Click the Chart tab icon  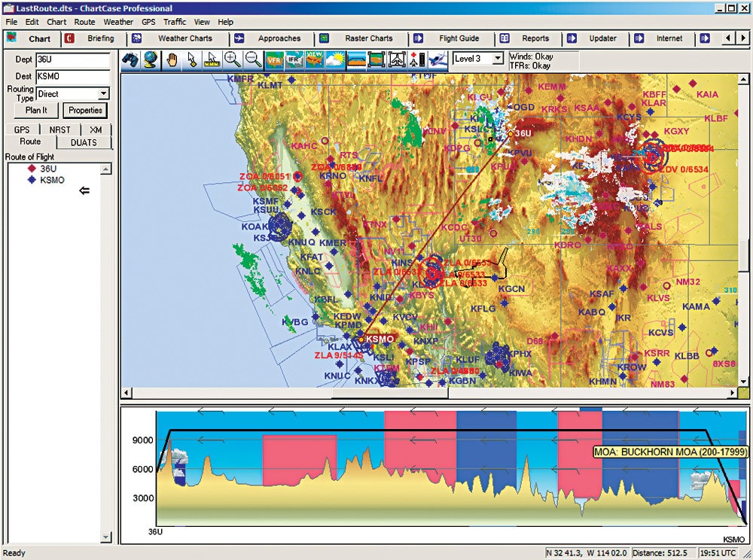[11, 38]
